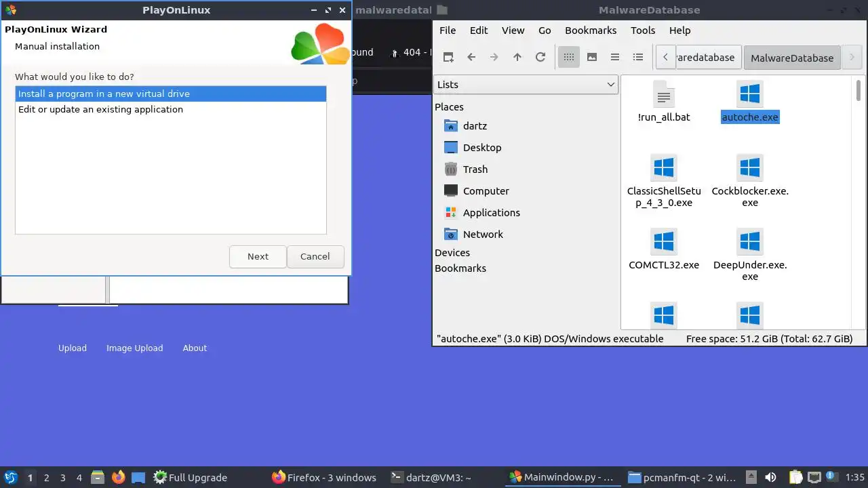Open the Edit menu

tap(479, 30)
